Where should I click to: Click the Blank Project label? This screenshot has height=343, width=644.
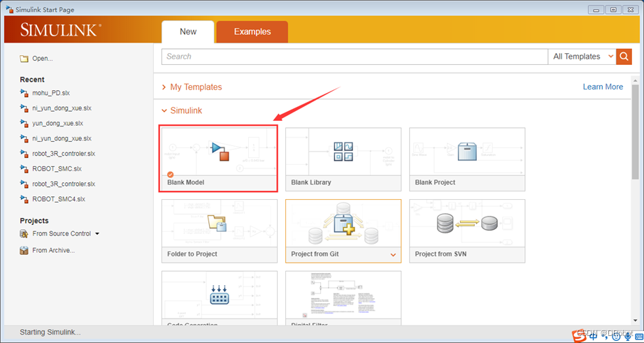(435, 182)
